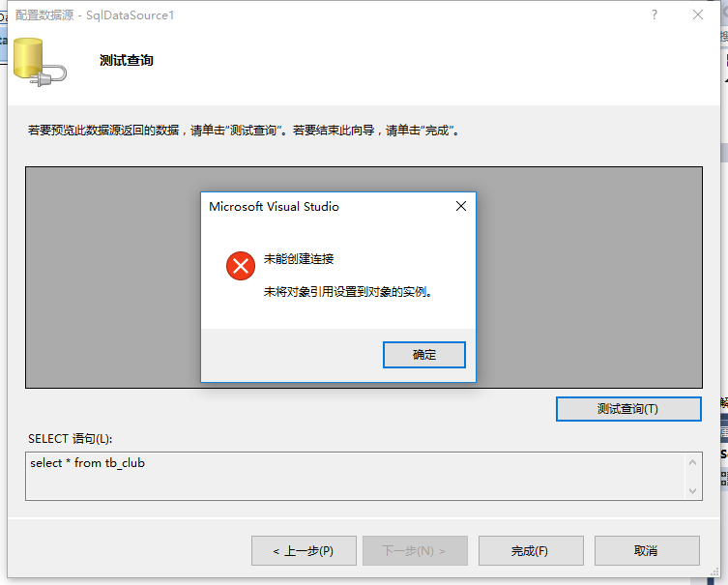Click the 测试查询(T) button
728x585 pixels.
click(x=628, y=409)
